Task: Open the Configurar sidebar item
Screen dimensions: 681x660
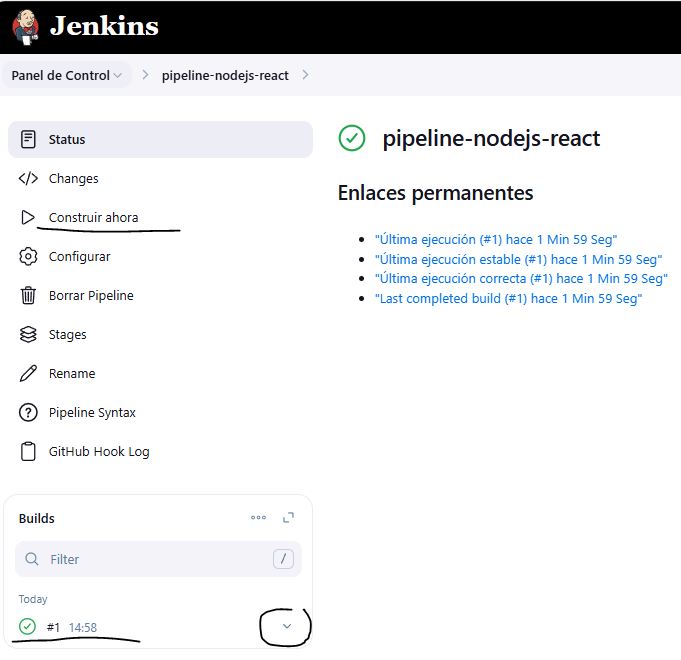Action: click(x=79, y=257)
